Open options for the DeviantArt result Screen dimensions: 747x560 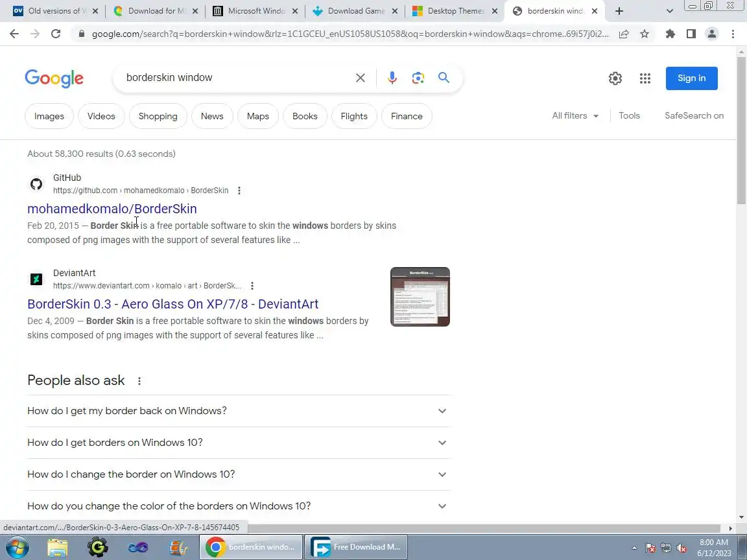click(252, 286)
